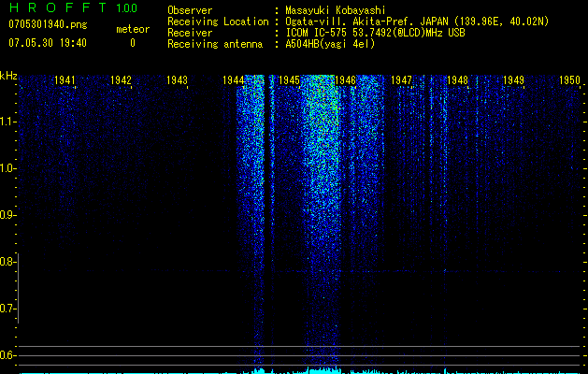Click the cyan signal-level graph at bottom
This screenshot has height=374, width=588.
point(300,370)
